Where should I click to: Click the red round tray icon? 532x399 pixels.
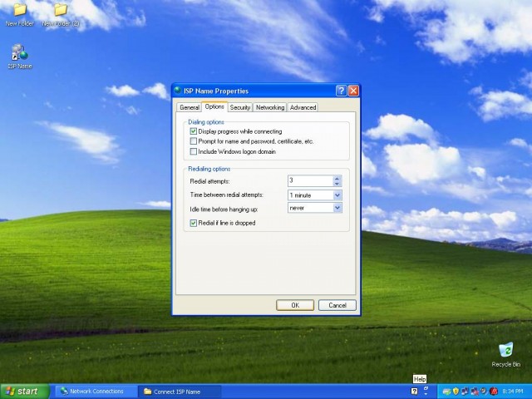pos(494,392)
